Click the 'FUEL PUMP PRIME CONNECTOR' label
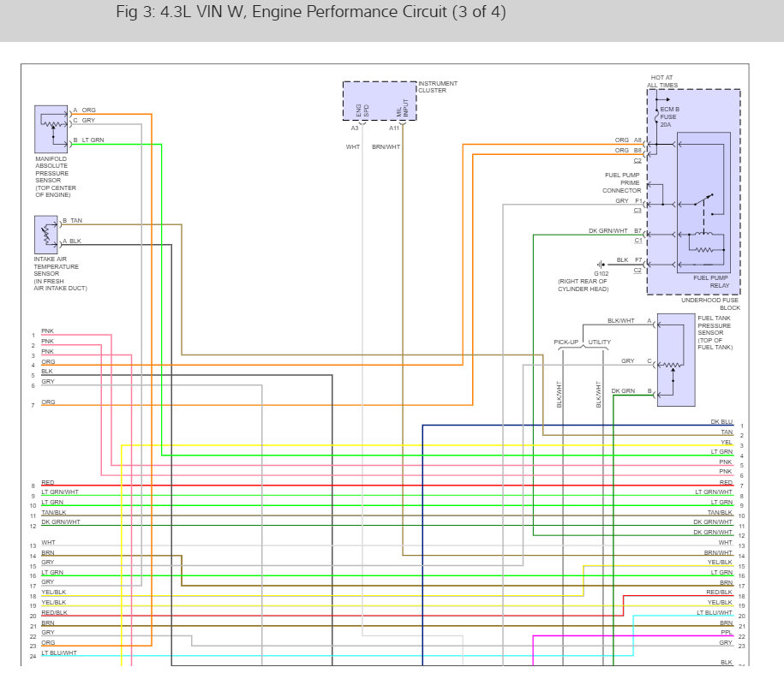The height and width of the screenshot is (685, 784). click(x=621, y=183)
